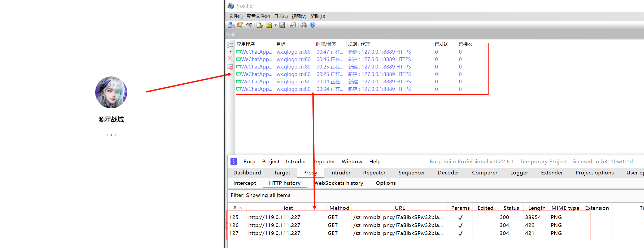Click the Filter: Showing all items bar
This screenshot has width=644, height=248.
(436, 195)
